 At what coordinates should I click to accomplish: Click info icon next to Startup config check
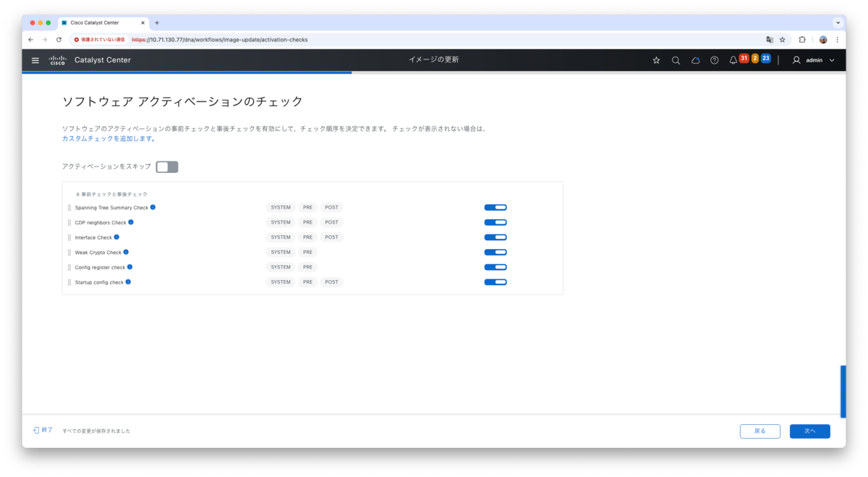pyautogui.click(x=128, y=282)
